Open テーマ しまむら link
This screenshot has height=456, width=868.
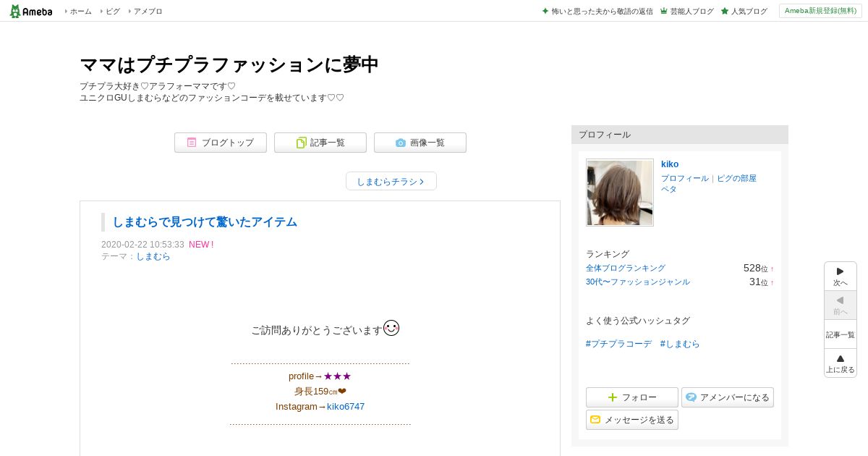[x=153, y=256]
